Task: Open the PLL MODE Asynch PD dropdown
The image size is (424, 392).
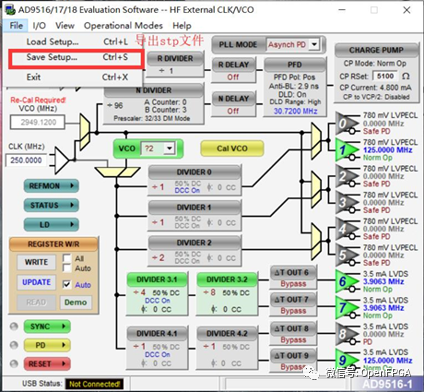Action: coord(314,44)
